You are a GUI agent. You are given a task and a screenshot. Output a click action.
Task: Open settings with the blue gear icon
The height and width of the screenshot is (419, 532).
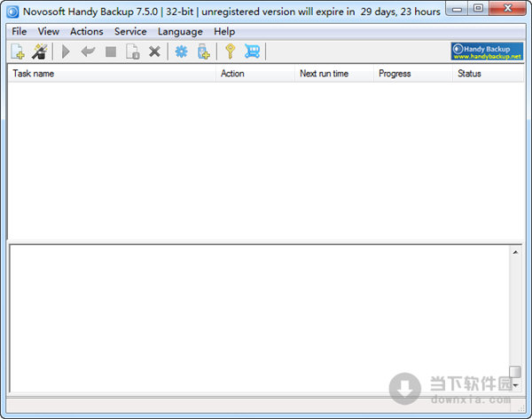tap(182, 51)
